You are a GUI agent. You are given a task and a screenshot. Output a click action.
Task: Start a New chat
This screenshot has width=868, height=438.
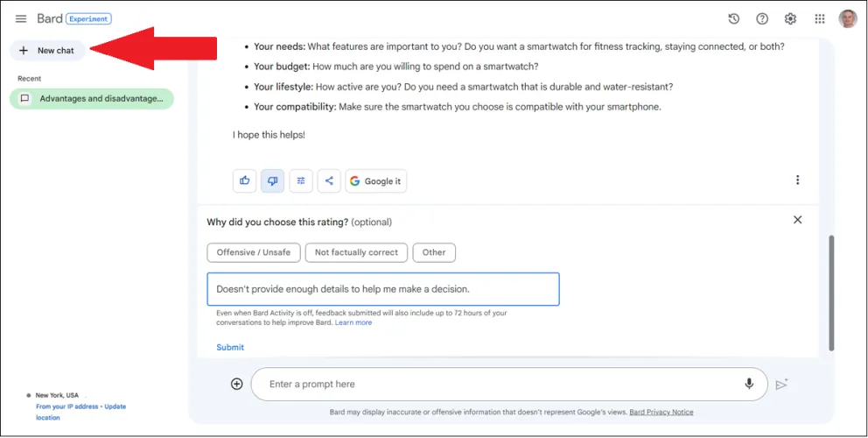point(48,51)
